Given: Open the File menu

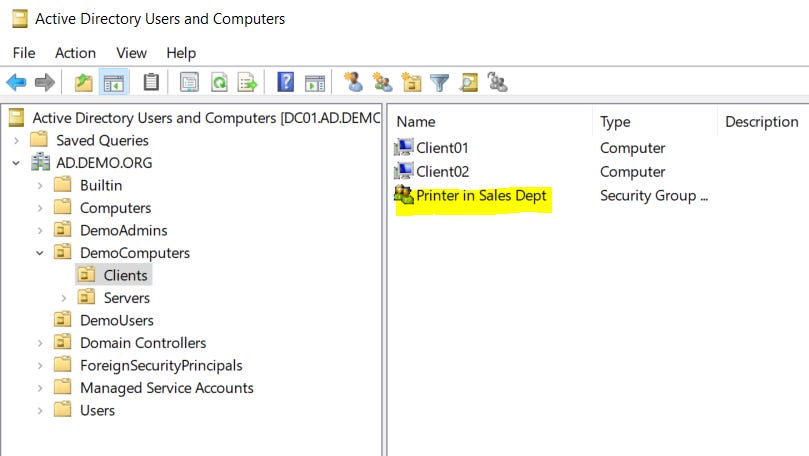Looking at the screenshot, I should click(24, 53).
